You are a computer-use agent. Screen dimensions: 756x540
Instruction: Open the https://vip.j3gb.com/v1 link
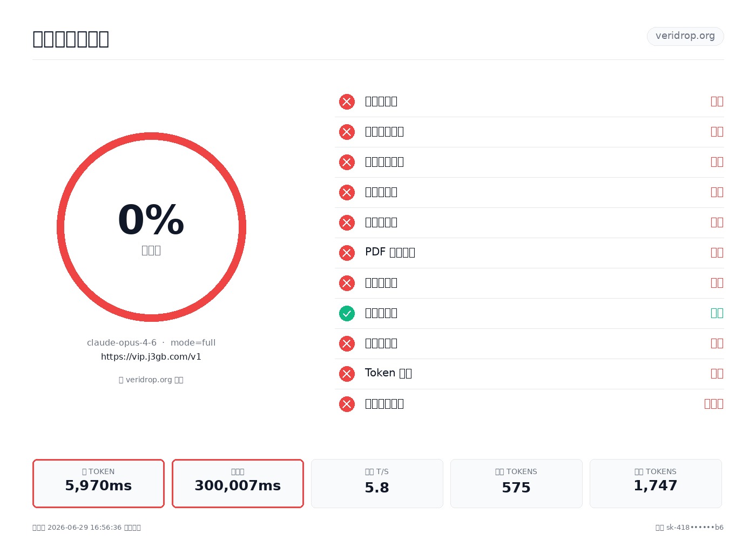tap(151, 357)
